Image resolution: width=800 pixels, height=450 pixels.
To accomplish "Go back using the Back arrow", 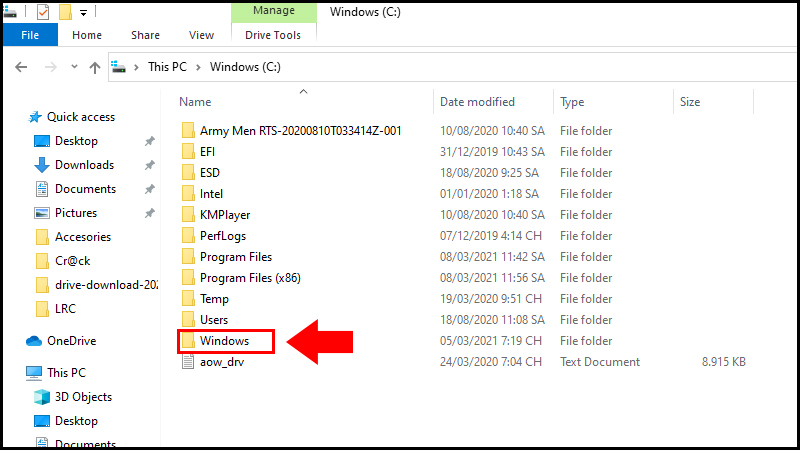I will pyautogui.click(x=22, y=67).
